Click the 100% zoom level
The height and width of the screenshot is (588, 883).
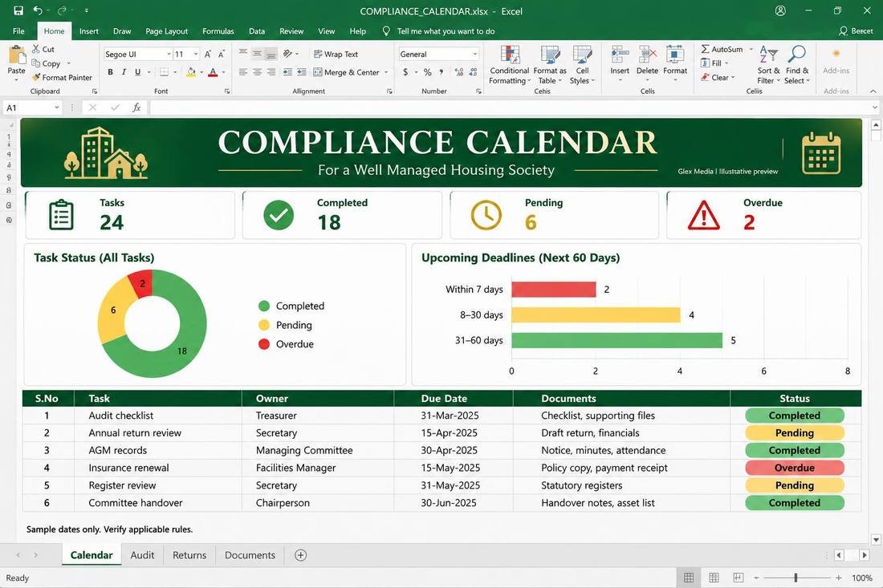(x=862, y=578)
